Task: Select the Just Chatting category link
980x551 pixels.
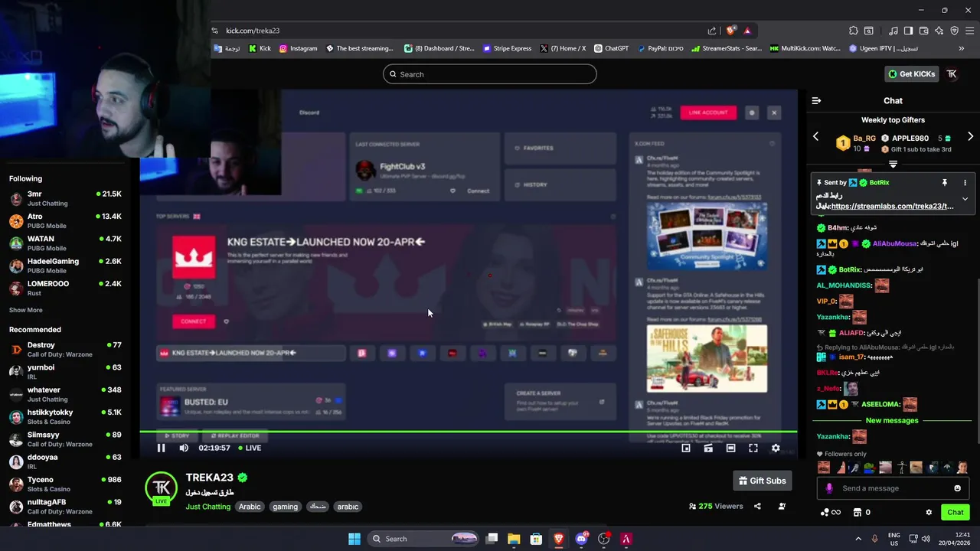Action: coord(207,507)
